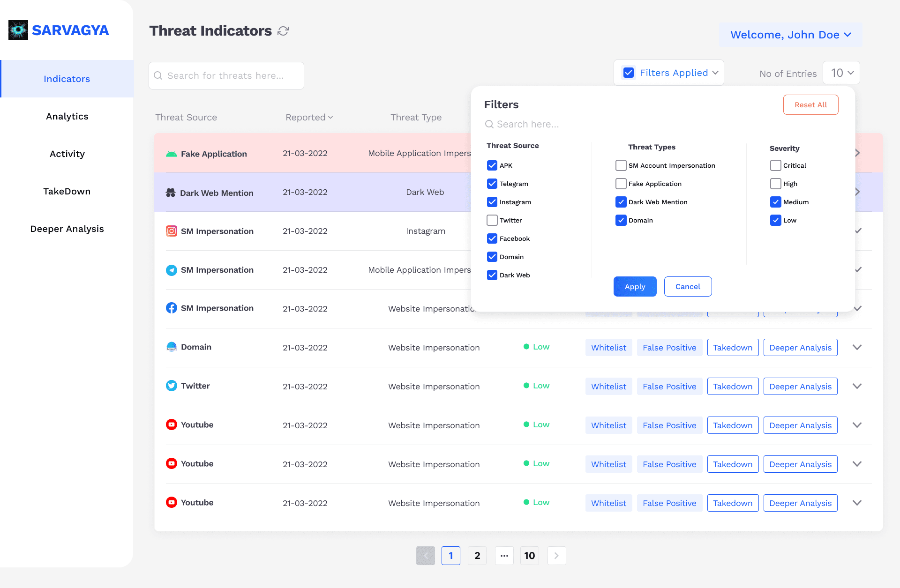Open the TakeDown sidebar section
Screen dimensions: 900x588
[67, 191]
